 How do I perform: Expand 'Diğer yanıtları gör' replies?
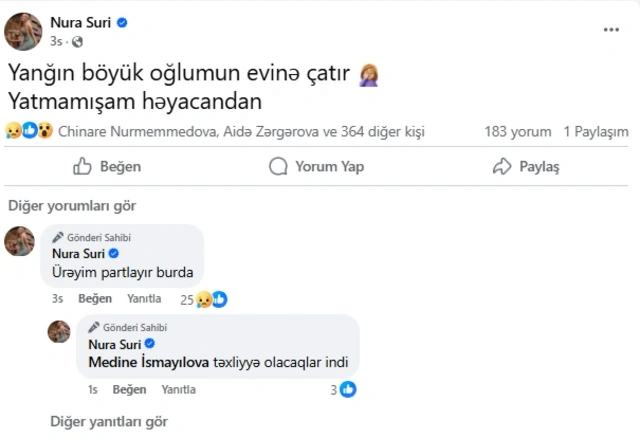point(109,421)
